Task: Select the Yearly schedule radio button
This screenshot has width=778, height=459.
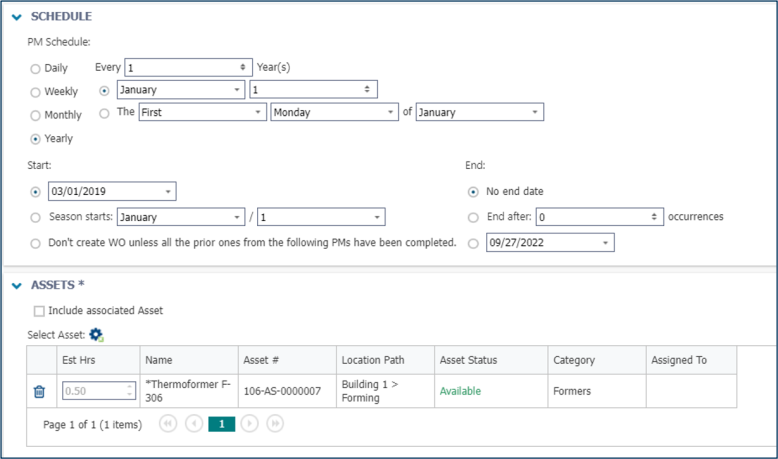Action: coord(35,139)
